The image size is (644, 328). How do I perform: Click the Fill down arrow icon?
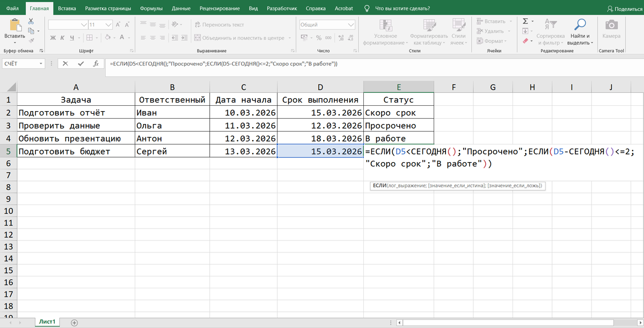pyautogui.click(x=526, y=31)
